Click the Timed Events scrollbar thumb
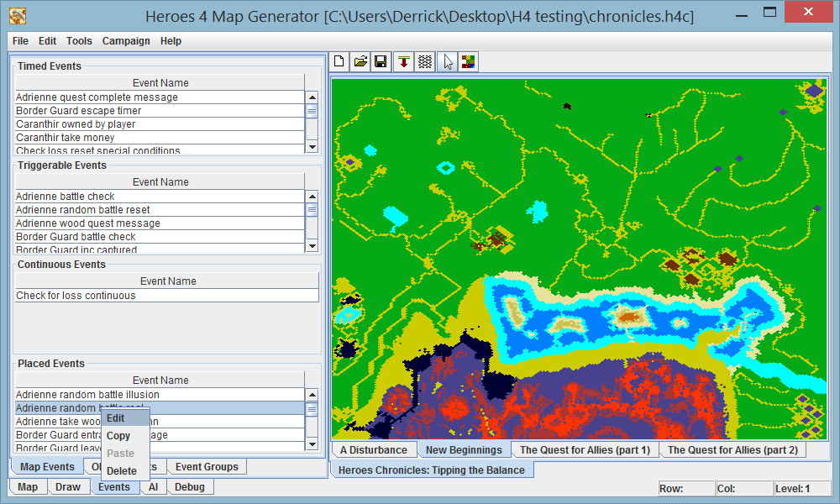The height and width of the screenshot is (504, 840). tap(312, 111)
